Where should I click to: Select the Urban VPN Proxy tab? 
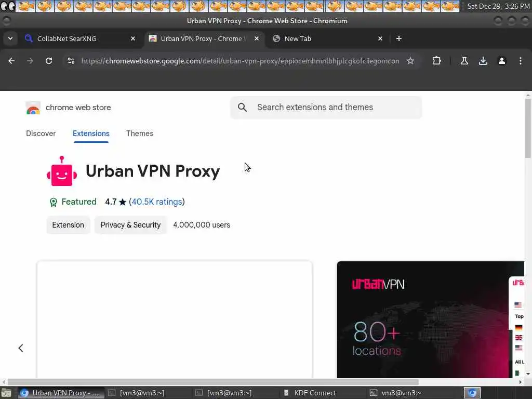pos(205,38)
